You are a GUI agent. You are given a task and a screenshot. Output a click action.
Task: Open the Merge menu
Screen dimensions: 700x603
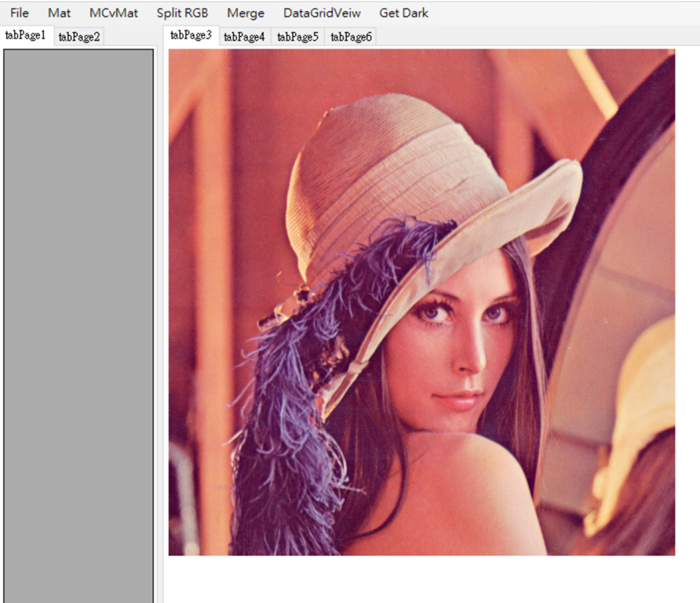(x=246, y=13)
